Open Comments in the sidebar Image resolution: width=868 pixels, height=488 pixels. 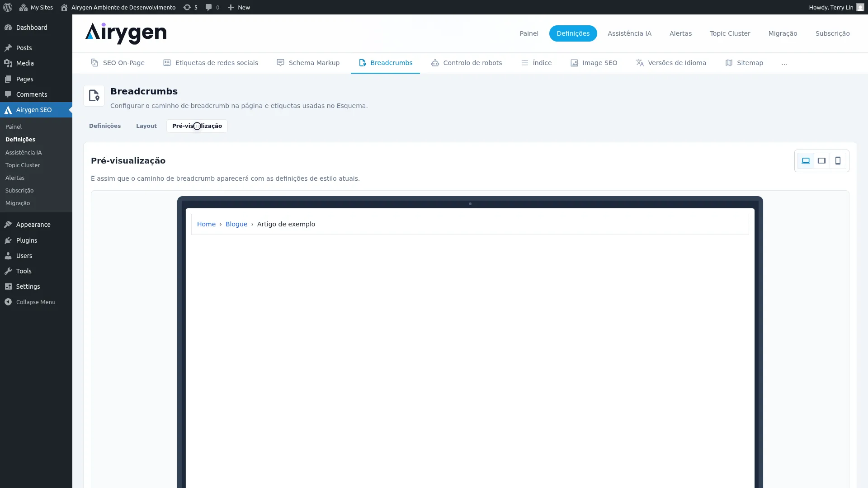[36, 94]
